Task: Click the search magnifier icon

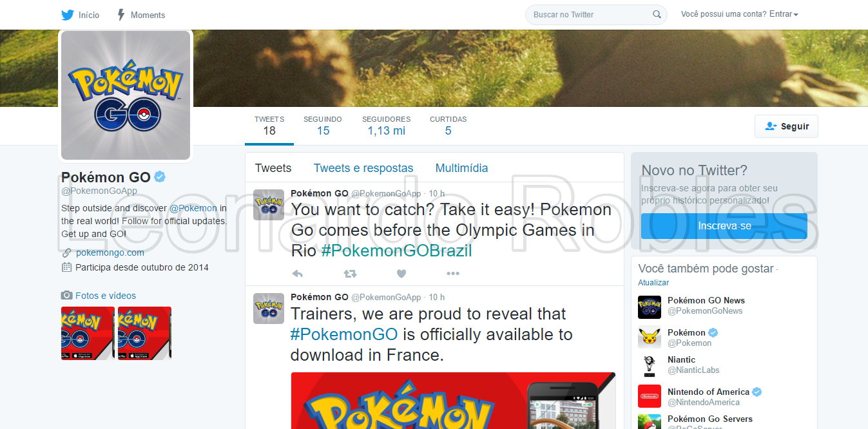Action: coord(657,15)
